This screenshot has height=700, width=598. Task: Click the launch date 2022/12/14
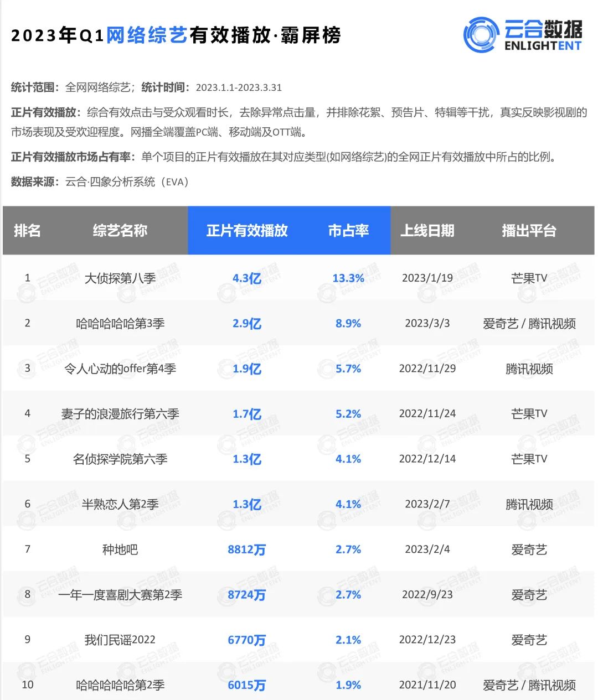tap(427, 459)
